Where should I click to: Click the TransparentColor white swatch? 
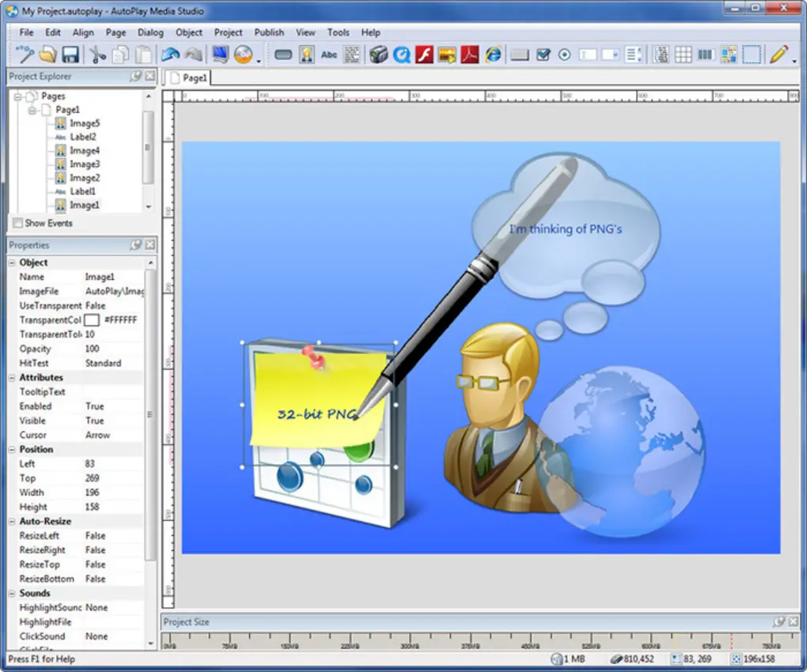[91, 320]
